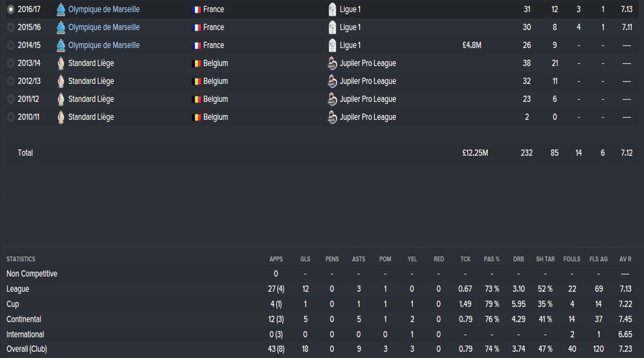Select the Continental statistics row
This screenshot has width=644, height=358.
coord(24,319)
